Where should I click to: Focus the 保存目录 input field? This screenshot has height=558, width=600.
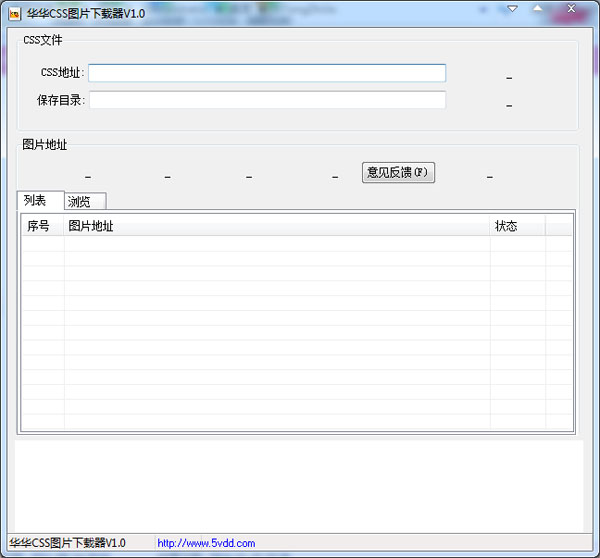(267, 100)
